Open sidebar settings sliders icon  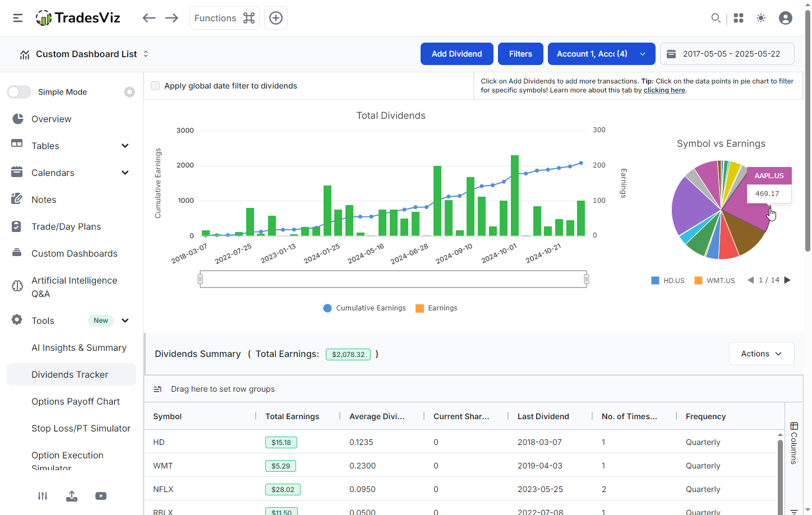43,496
